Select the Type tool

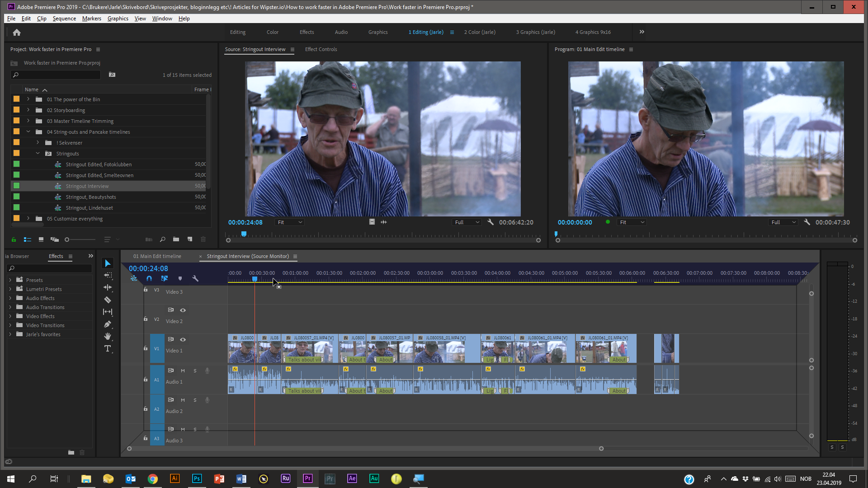click(108, 348)
